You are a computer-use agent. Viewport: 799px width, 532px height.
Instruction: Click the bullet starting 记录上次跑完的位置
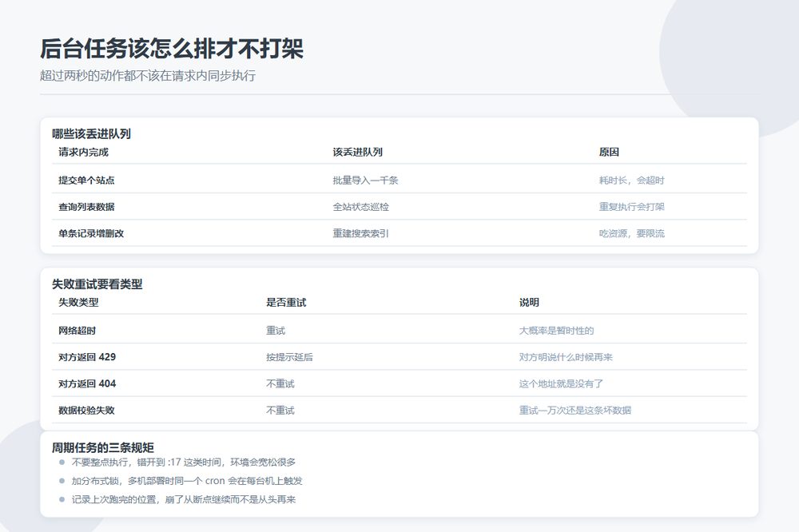(x=184, y=499)
